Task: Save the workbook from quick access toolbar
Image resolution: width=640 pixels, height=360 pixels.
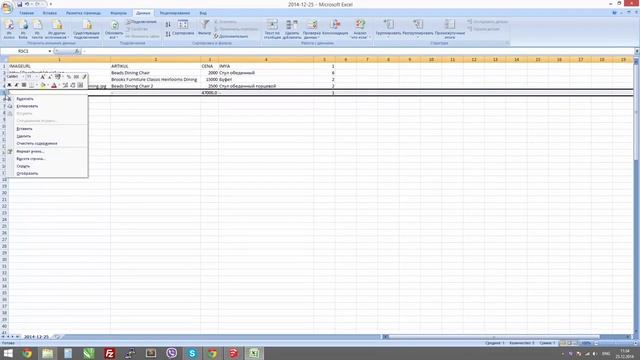Action: (19, 4)
